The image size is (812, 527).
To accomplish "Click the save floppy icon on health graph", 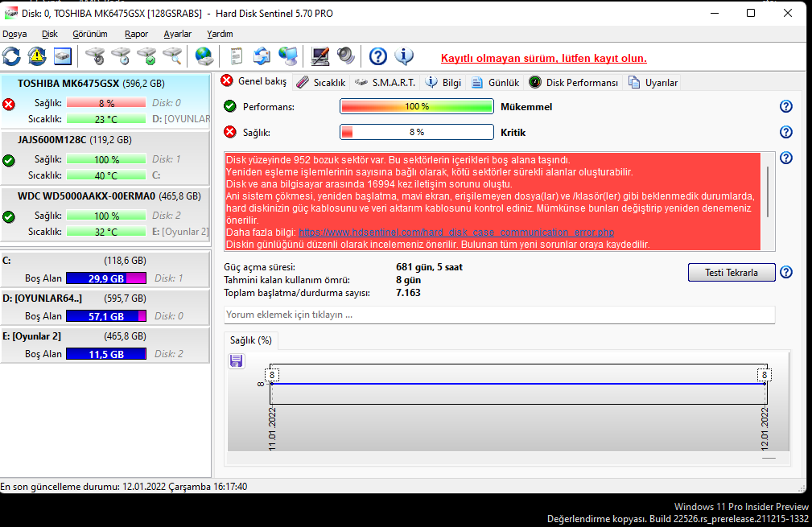I will click(x=236, y=360).
